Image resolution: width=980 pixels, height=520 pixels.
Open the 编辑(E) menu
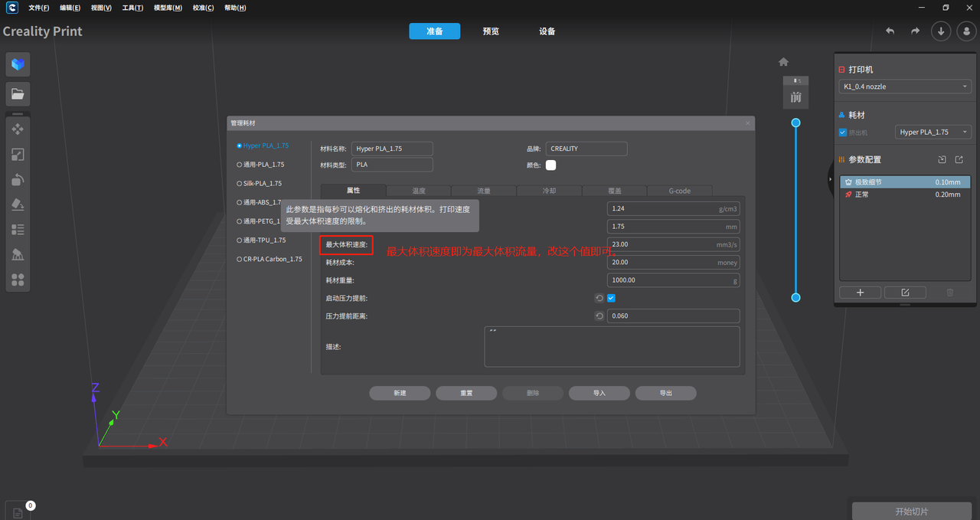click(x=70, y=8)
